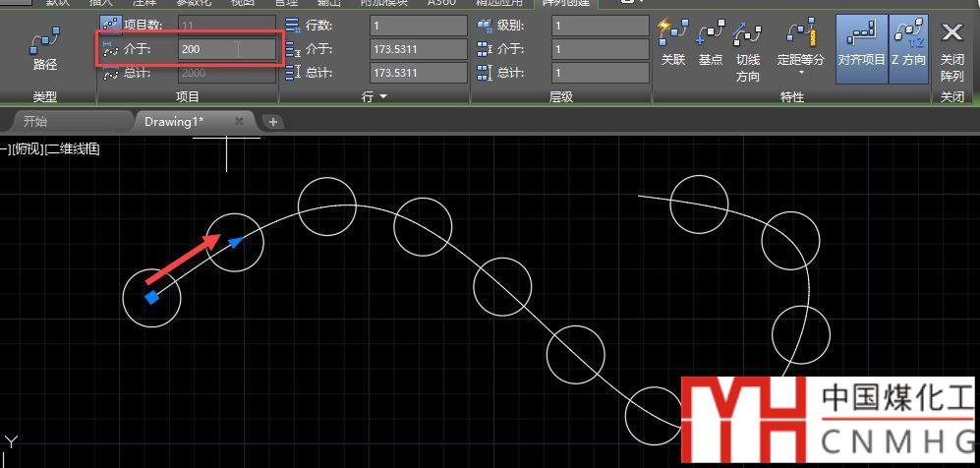Click the 行数 row count icon
Screen dimensions: 980x468
pyautogui.click(x=292, y=25)
